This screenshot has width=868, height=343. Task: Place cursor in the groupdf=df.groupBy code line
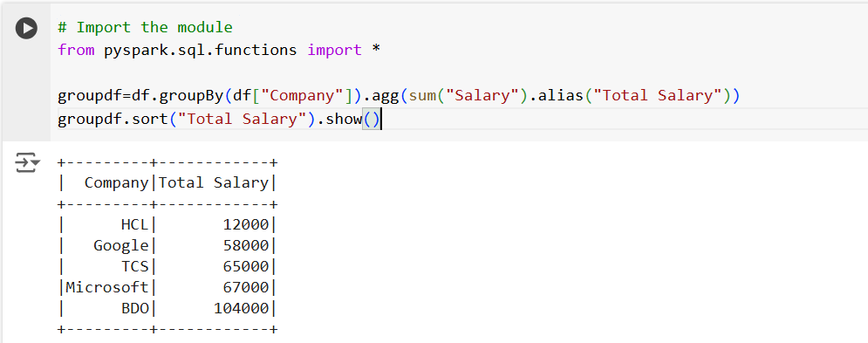coord(398,96)
